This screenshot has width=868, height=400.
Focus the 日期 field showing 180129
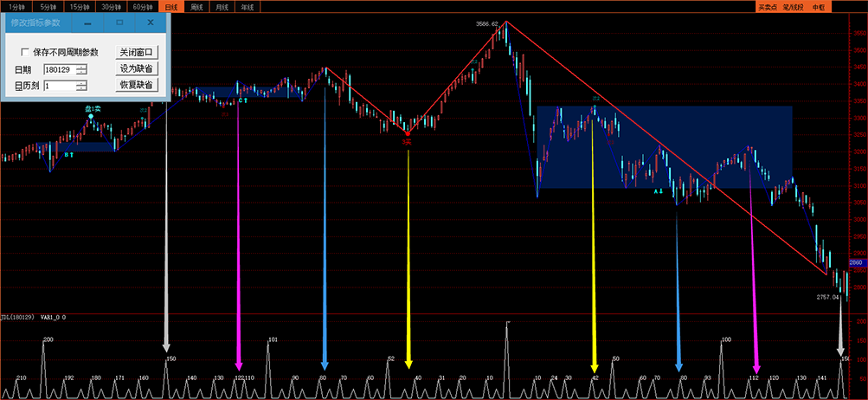coord(60,69)
